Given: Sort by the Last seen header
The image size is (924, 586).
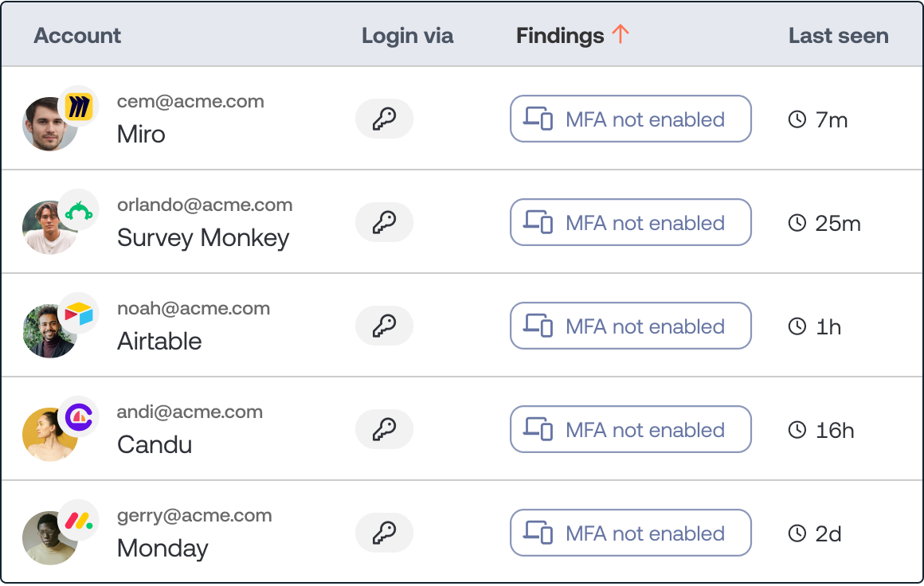Looking at the screenshot, I should (x=838, y=36).
